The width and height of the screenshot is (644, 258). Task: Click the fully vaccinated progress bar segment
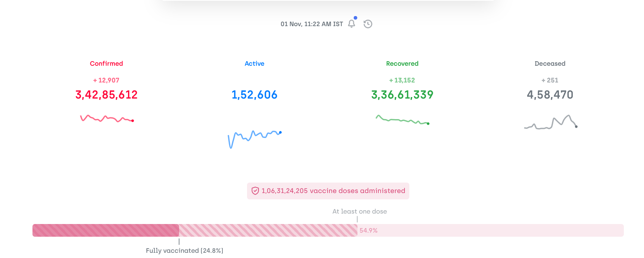[106, 230]
